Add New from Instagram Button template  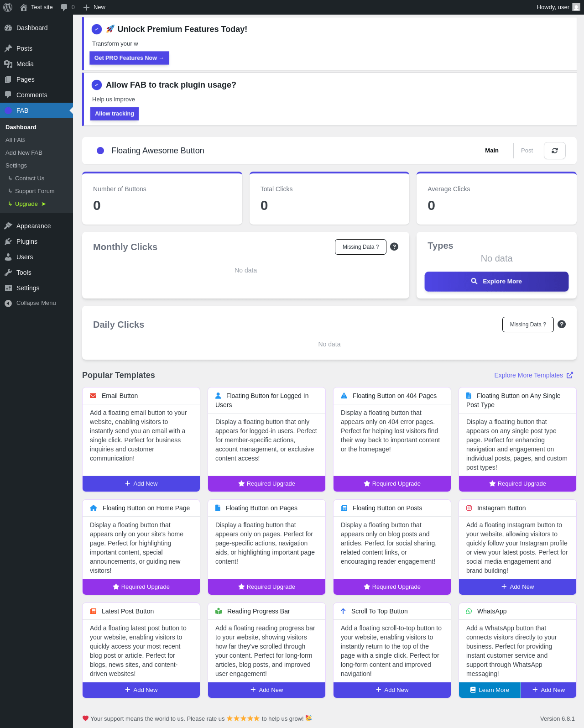(x=517, y=587)
